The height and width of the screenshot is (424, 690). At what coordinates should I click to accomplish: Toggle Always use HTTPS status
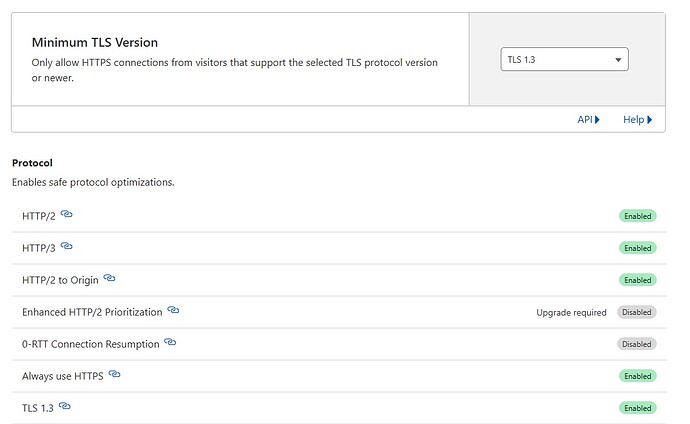pyautogui.click(x=637, y=376)
